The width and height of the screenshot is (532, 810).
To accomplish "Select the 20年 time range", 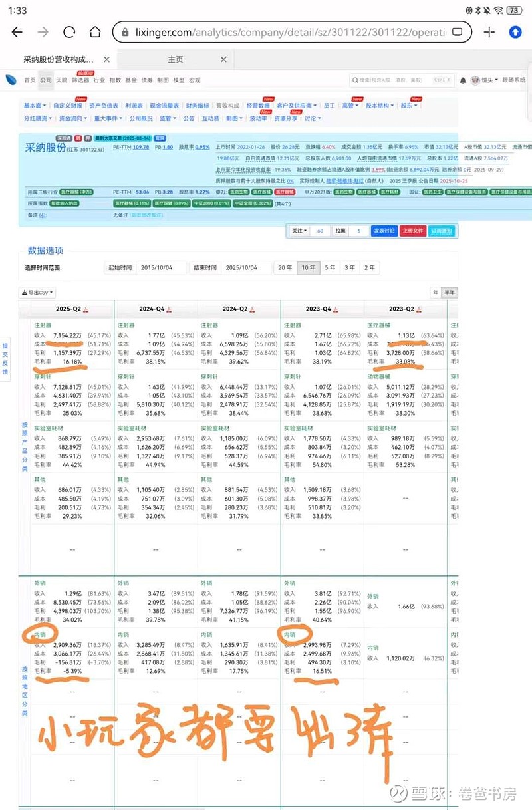I will click(x=285, y=267).
